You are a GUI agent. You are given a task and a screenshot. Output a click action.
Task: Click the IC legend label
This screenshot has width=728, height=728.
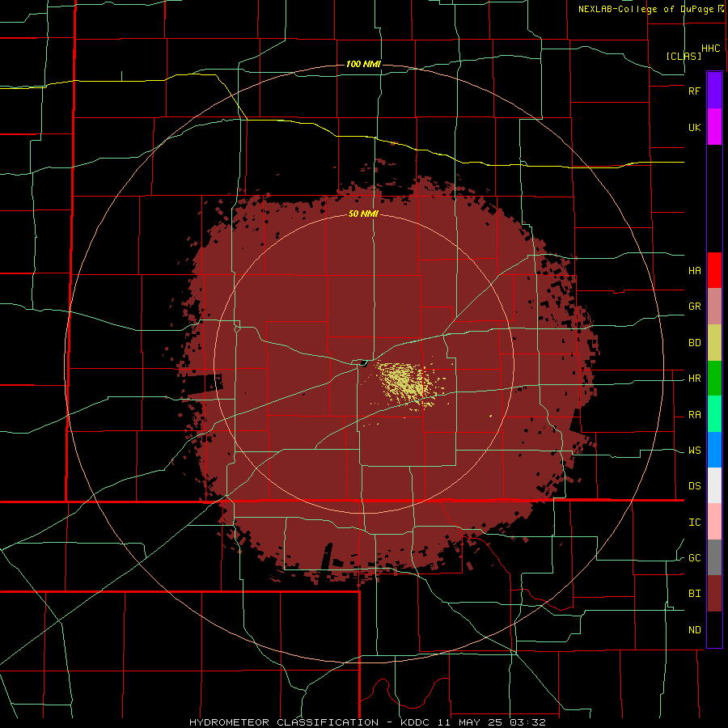coord(694,523)
